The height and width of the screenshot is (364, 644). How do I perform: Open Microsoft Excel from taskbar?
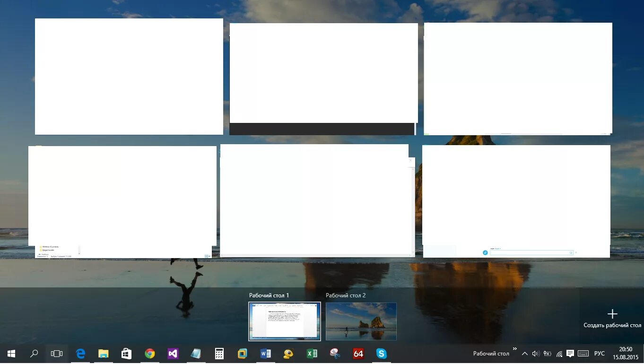click(312, 353)
